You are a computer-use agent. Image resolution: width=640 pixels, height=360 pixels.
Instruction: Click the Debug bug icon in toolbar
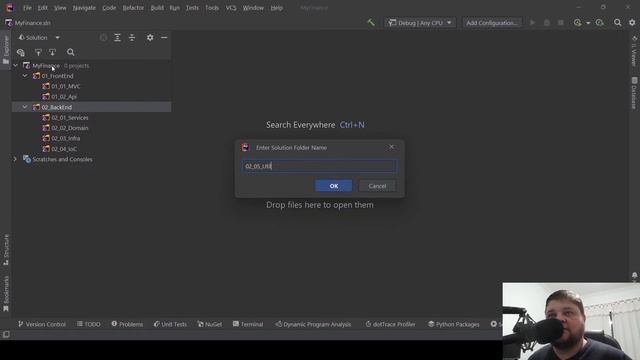point(547,23)
